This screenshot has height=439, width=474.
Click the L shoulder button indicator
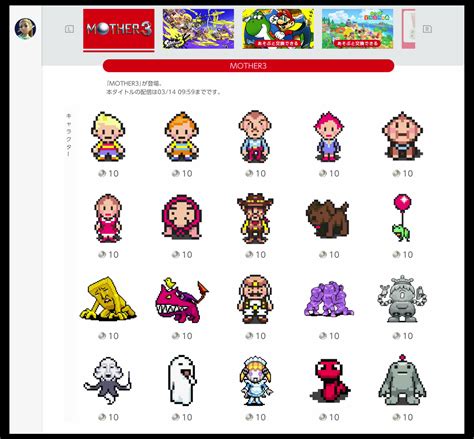69,29
